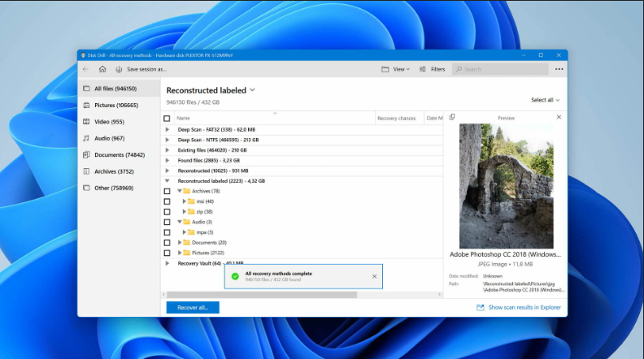
Task: Select Pictures (106665) category
Action: point(119,105)
